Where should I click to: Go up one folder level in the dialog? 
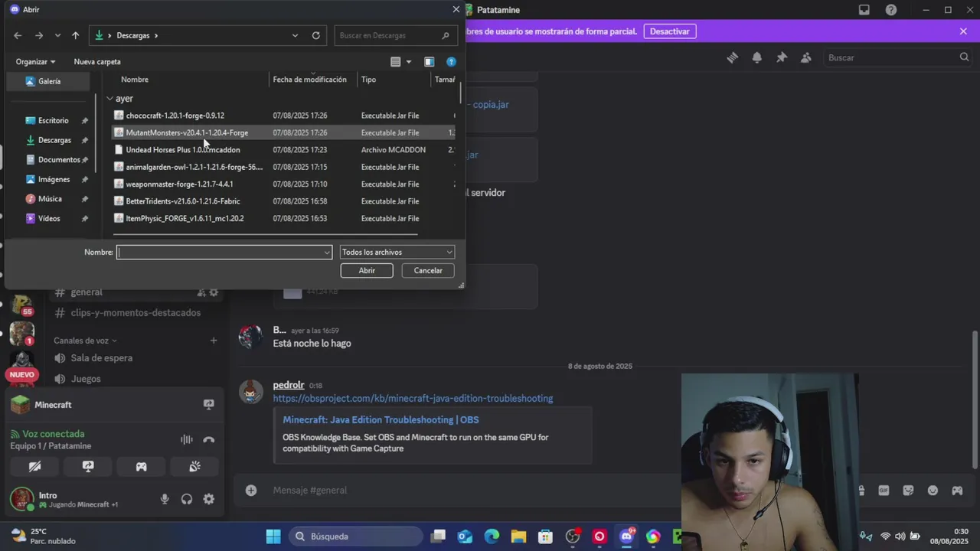(75, 35)
